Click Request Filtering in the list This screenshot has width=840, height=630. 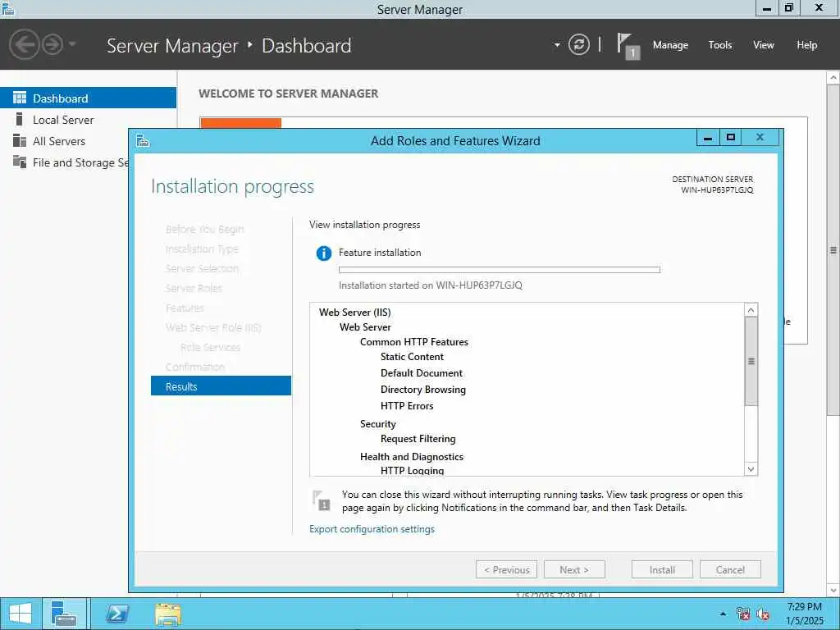pos(418,439)
